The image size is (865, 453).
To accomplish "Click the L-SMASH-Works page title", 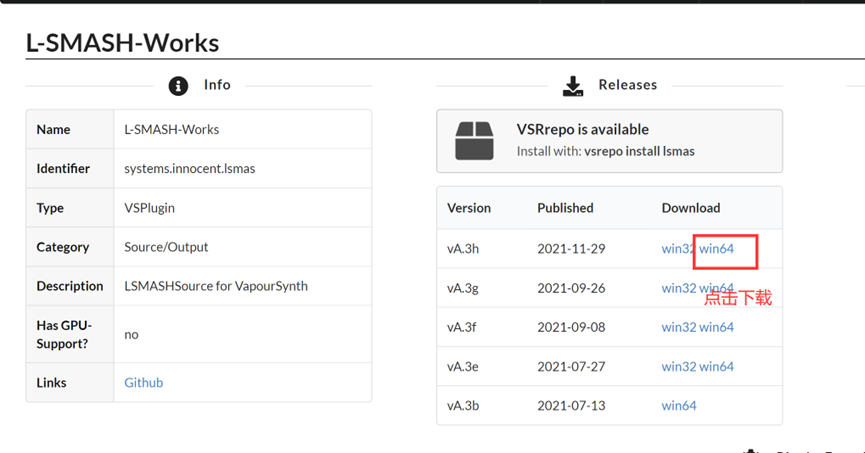I will (x=122, y=43).
